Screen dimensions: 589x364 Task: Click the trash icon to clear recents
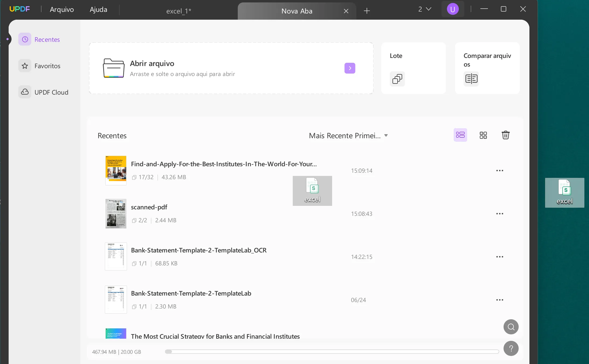tap(505, 135)
